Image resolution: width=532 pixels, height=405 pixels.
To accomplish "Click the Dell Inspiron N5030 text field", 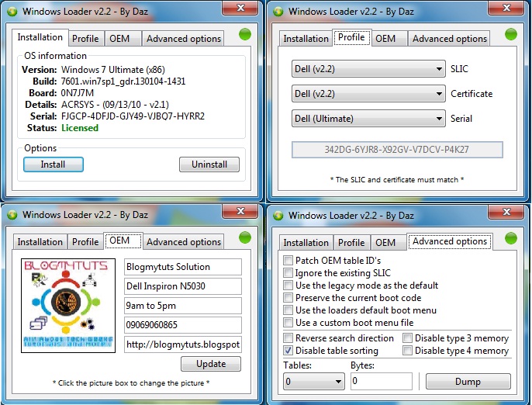I will 183,286.
